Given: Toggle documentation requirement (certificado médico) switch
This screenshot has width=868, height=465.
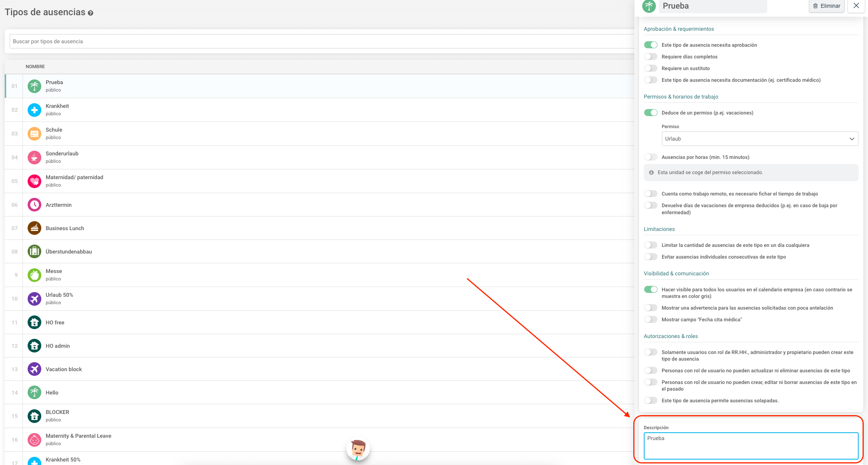Looking at the screenshot, I should [651, 80].
